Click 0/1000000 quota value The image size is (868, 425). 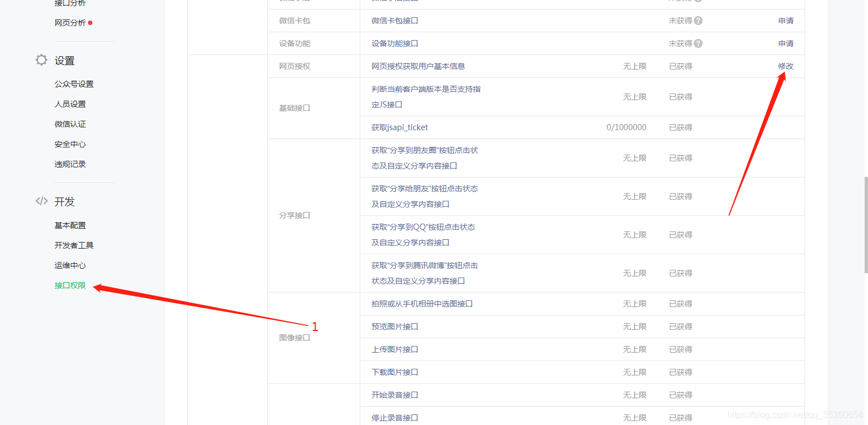[626, 127]
